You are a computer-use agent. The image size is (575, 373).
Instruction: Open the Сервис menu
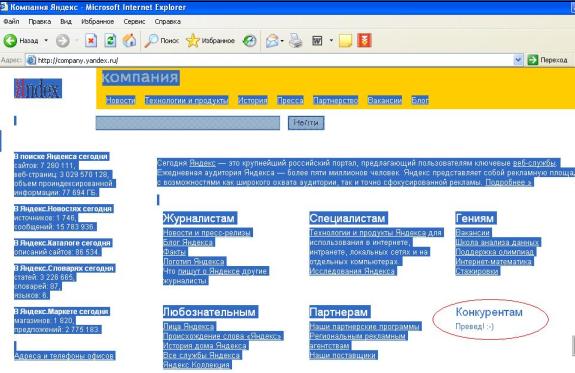coord(134,21)
